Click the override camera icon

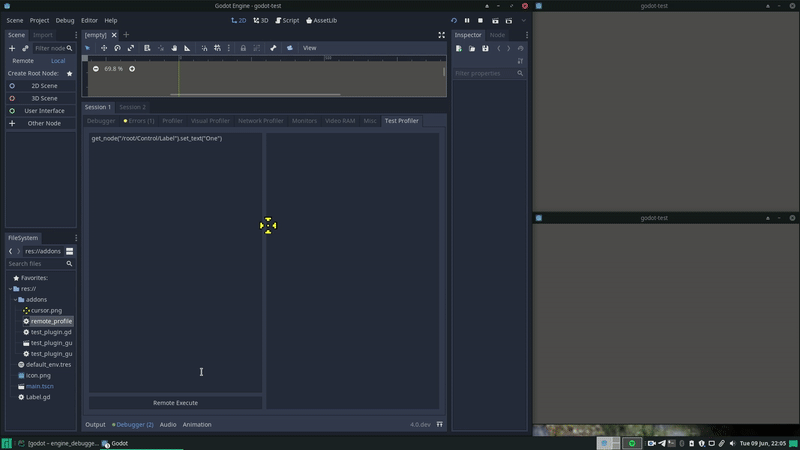point(290,48)
